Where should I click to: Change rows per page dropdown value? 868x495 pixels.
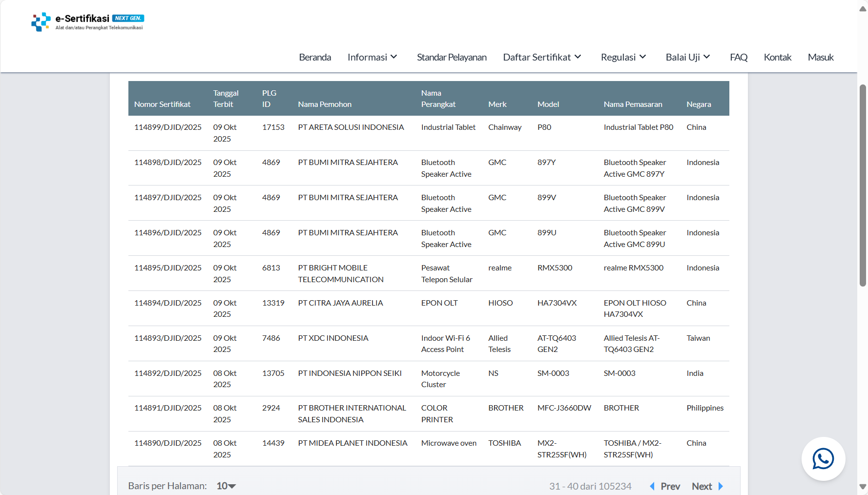226,486
